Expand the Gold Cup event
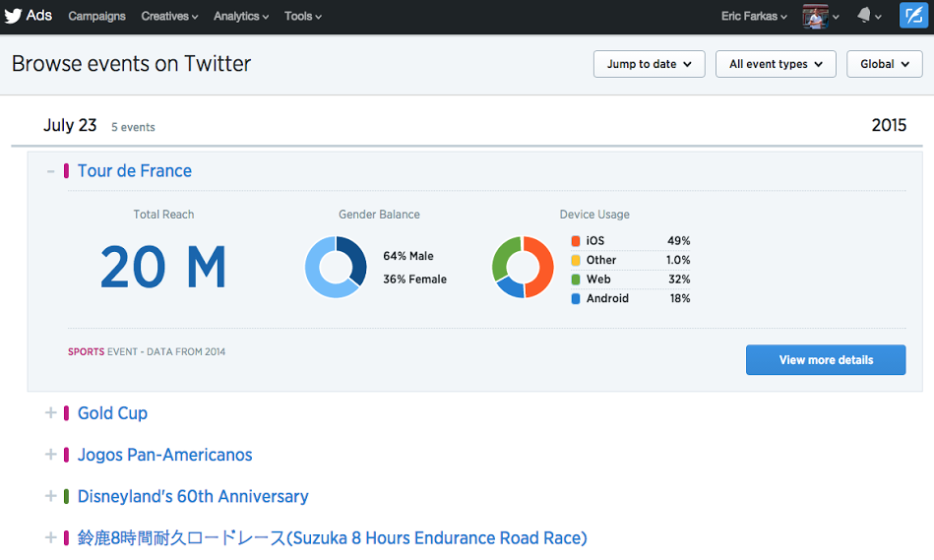 [x=51, y=413]
